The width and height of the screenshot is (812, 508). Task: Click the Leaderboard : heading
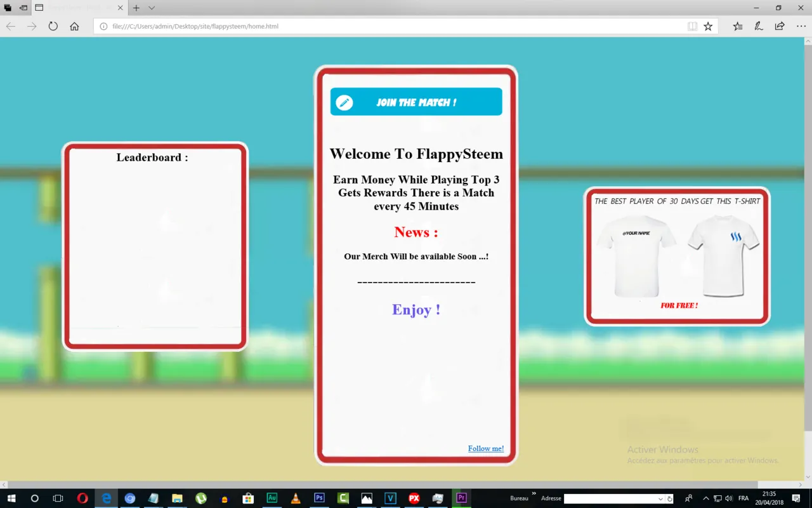[152, 157]
